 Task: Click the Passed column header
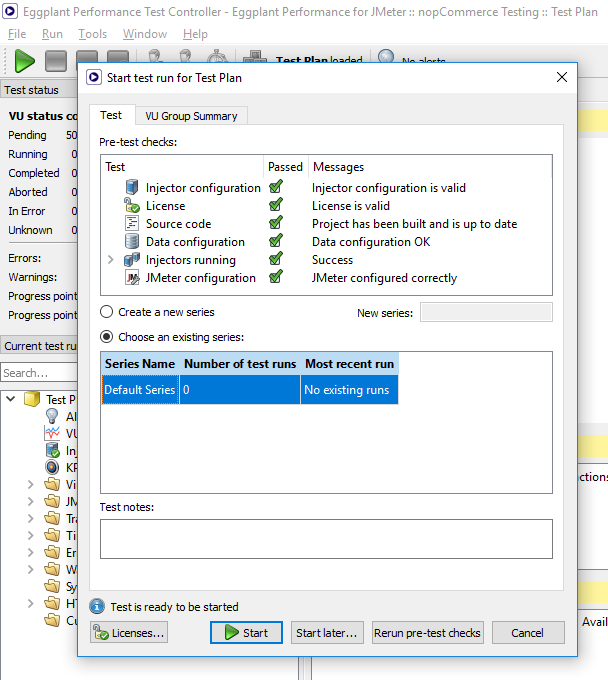pos(285,167)
